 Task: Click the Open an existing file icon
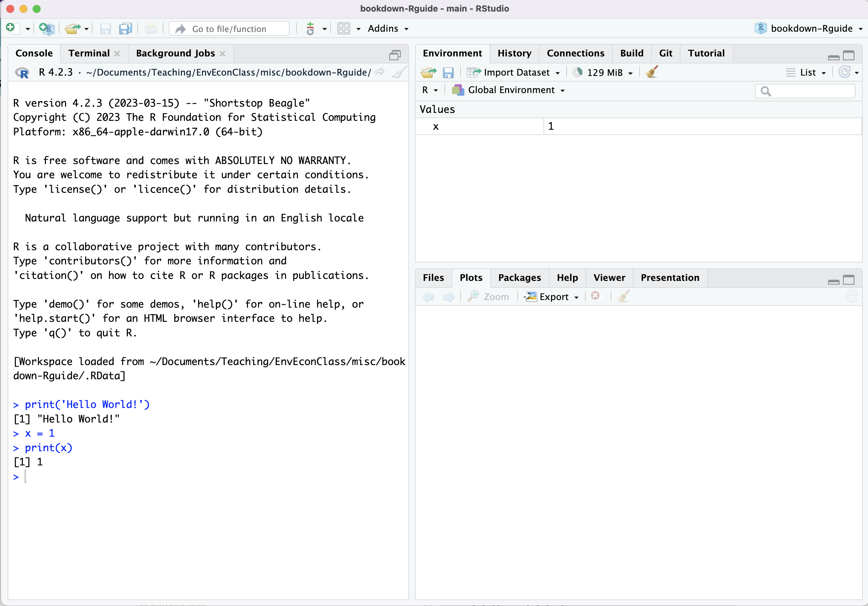(72, 28)
